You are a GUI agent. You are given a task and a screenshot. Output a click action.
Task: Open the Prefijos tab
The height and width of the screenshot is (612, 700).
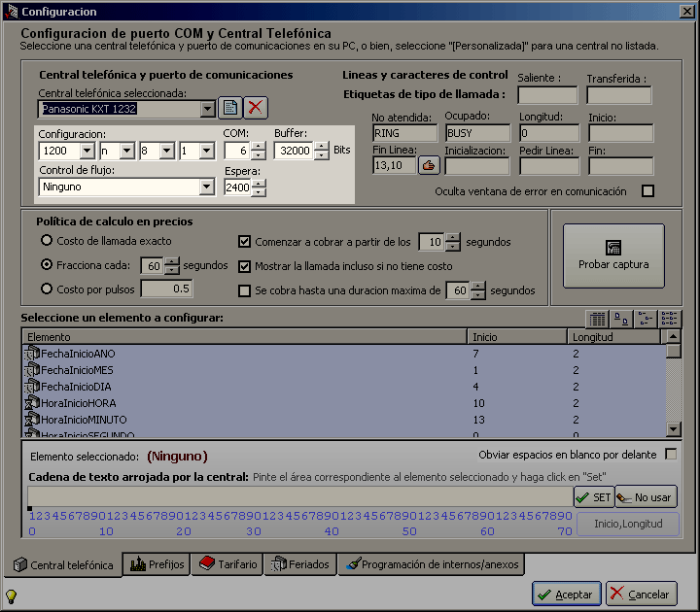(157, 564)
